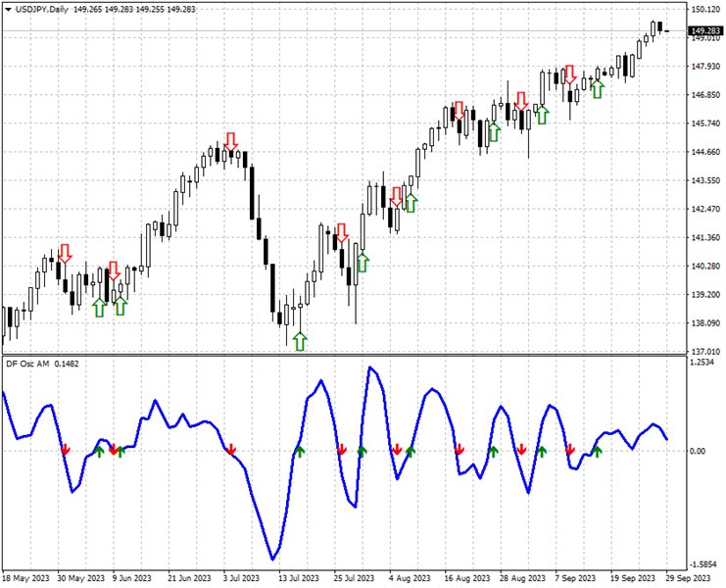This screenshot has width=726, height=588.
Task: Click the 4 Aug 2023 date label
Action: click(x=410, y=578)
